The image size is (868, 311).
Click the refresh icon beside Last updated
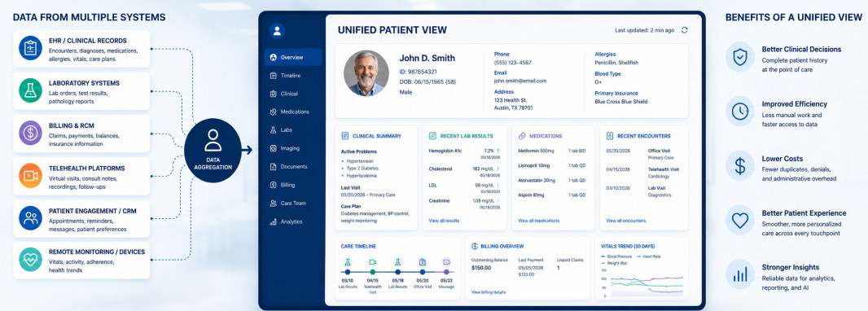[684, 30]
